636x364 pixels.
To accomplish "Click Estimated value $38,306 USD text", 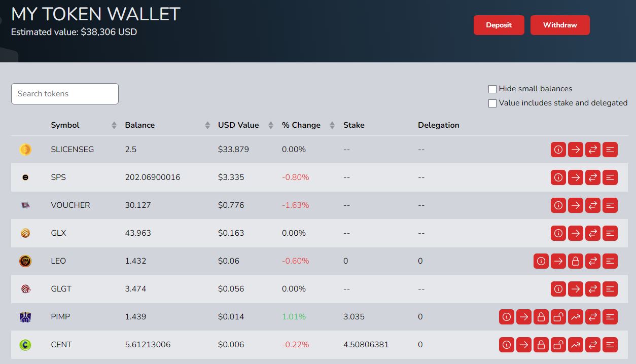I will pyautogui.click(x=74, y=32).
